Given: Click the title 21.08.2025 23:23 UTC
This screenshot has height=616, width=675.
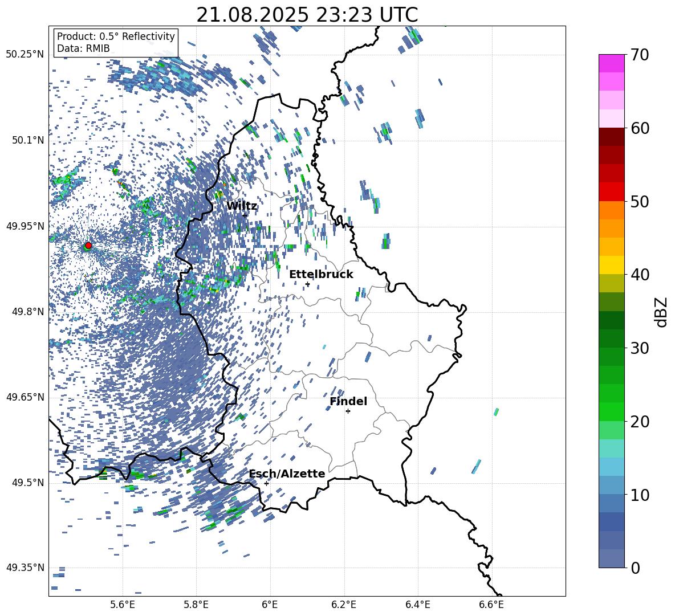Looking at the screenshot, I should click(x=307, y=15).
